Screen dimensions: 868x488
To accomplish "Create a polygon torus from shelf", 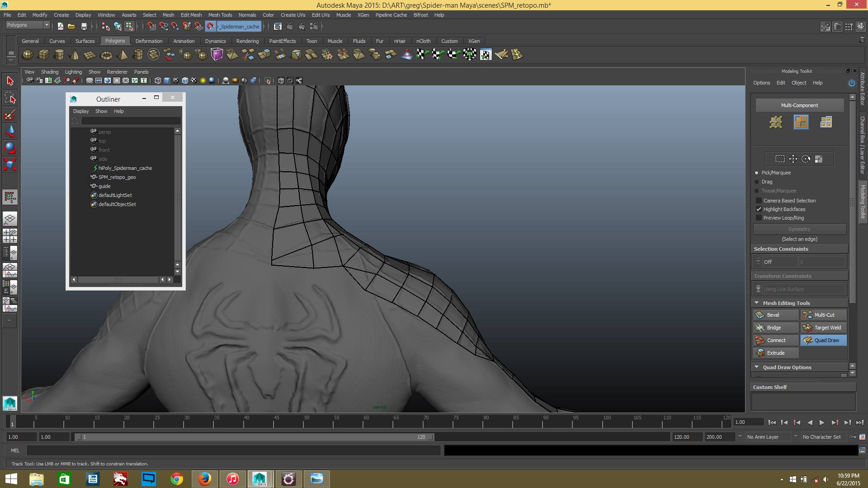I will click(106, 55).
